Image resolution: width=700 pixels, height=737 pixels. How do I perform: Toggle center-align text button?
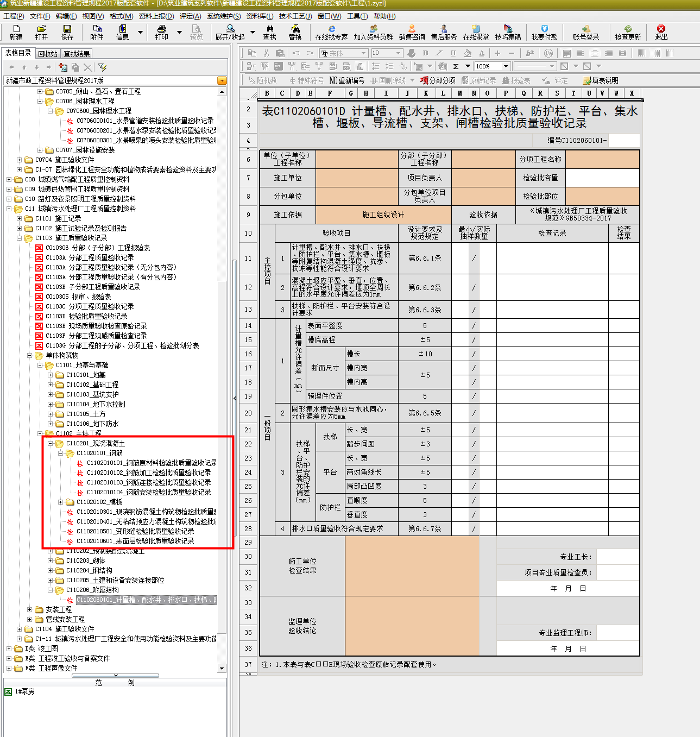(x=595, y=53)
